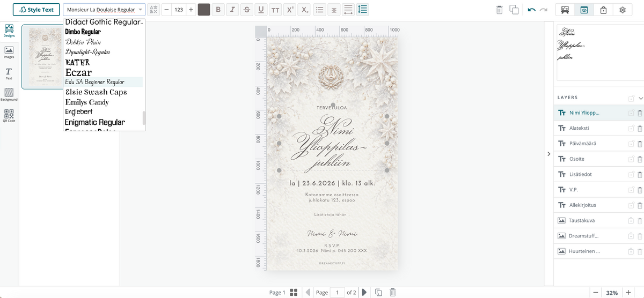This screenshot has width=644, height=298.
Task: Lock the Osoite layer
Action: (x=631, y=159)
